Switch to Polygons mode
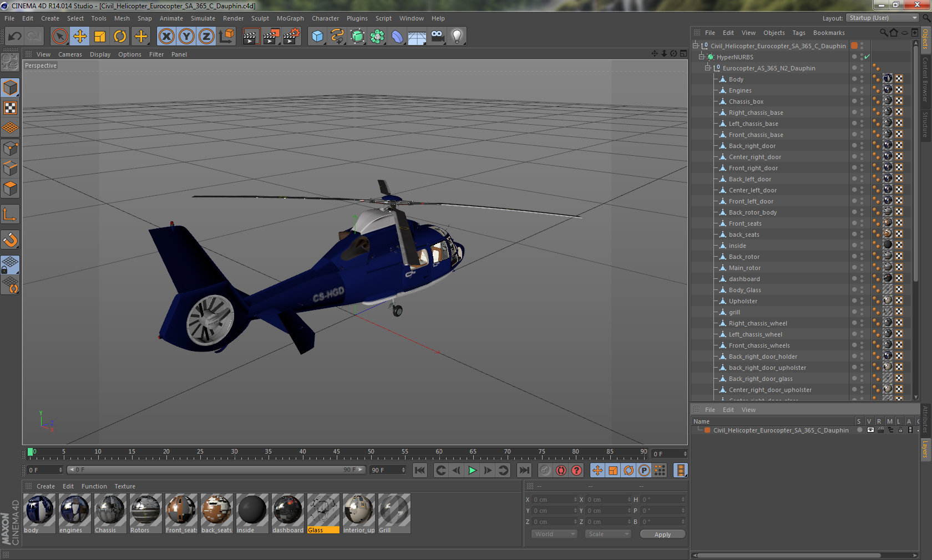The image size is (932, 560). (x=11, y=189)
